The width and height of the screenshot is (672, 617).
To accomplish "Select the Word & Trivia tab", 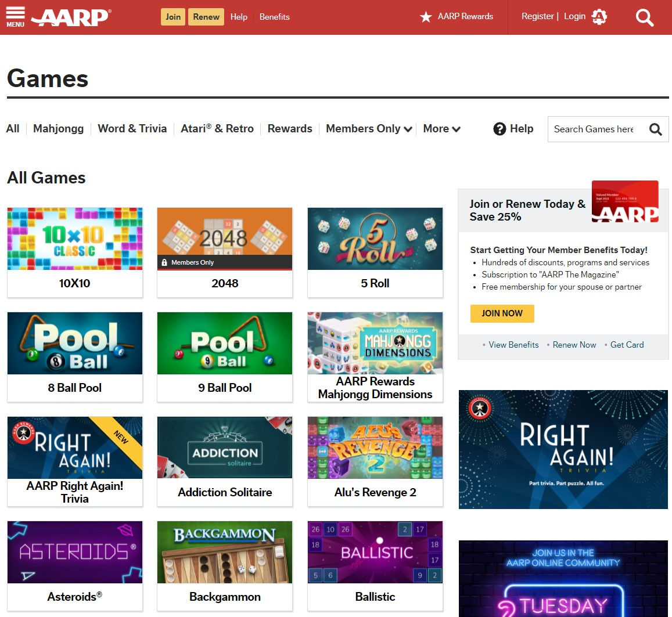I will click(132, 129).
